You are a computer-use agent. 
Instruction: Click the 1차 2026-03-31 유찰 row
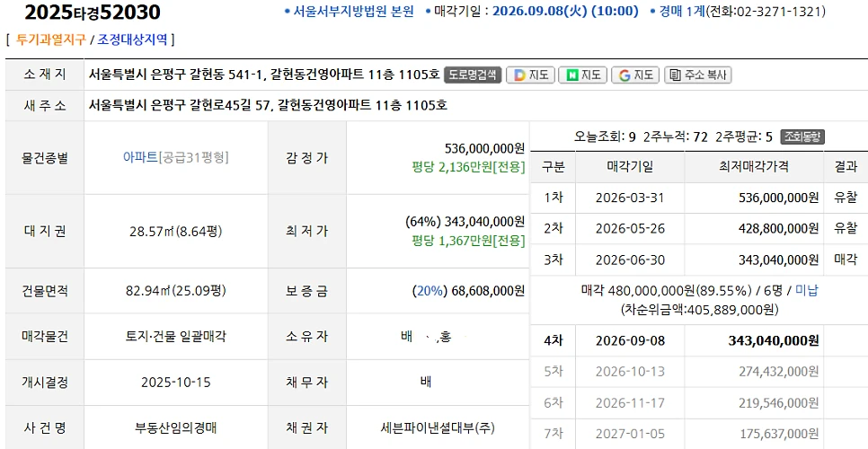[x=699, y=198]
